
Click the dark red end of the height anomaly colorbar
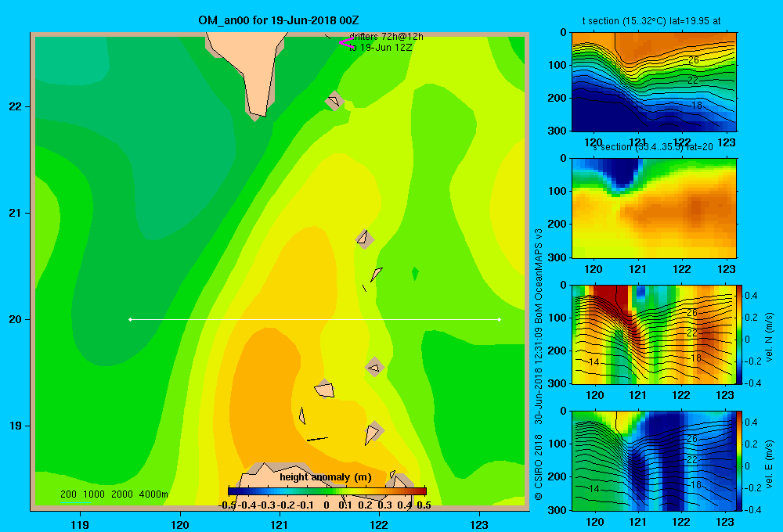(x=421, y=491)
